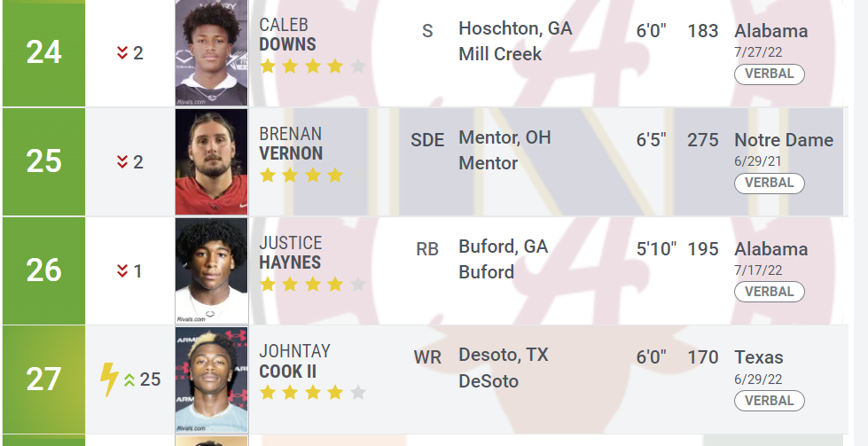Viewport: 868px width, 446px height.
Task: Select the green rank 26 box
Action: tap(43, 270)
